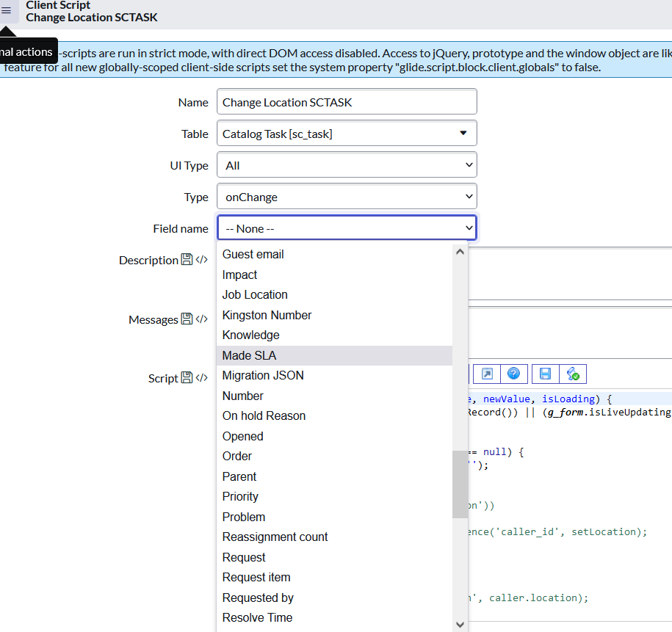Click the script editor save disk icon

545,374
